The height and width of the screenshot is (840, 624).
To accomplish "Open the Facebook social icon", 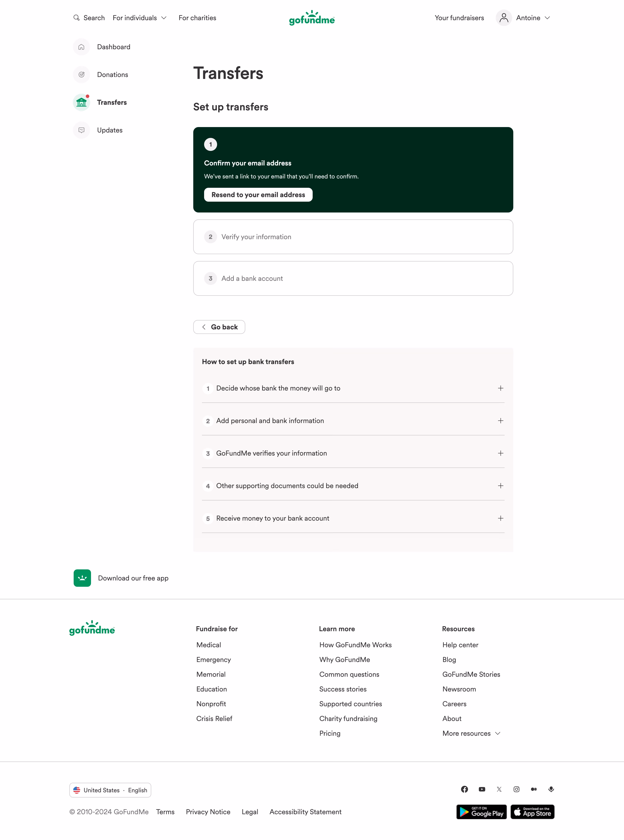I will (465, 789).
